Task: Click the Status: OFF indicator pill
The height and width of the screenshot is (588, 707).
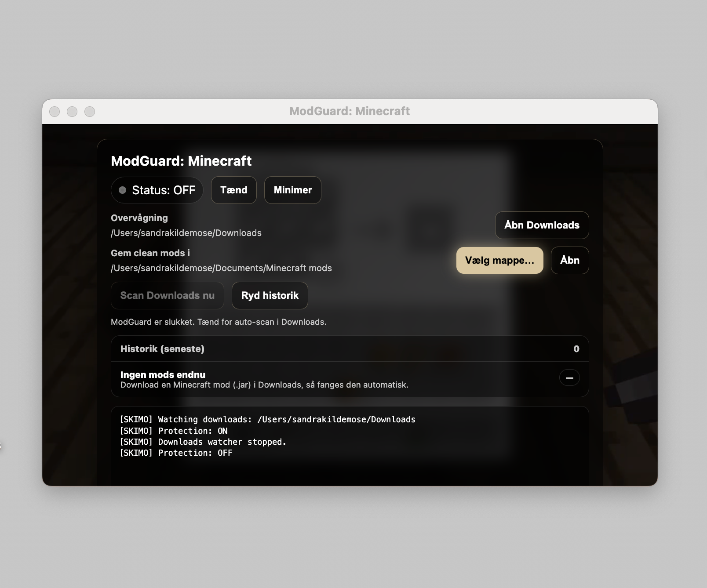Action: [x=157, y=190]
